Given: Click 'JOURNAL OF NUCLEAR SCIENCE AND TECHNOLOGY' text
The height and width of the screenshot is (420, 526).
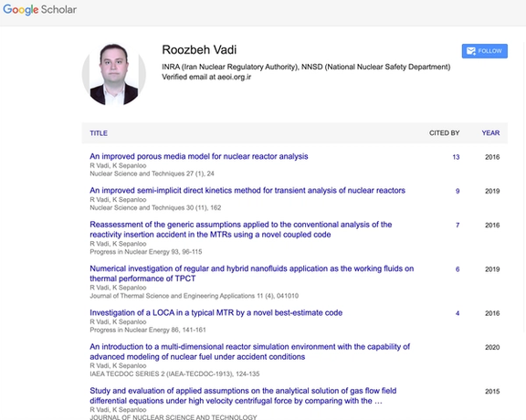Looking at the screenshot, I should tap(174, 417).
